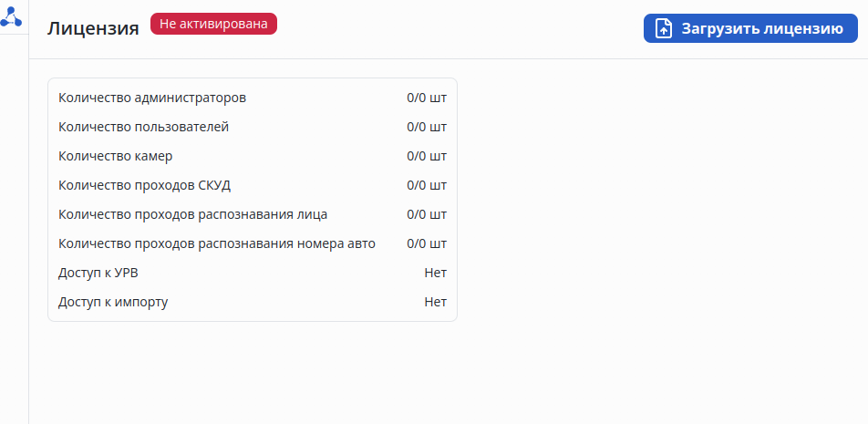This screenshot has height=424, width=868.
Task: Click the "Нет" value for УРВ access
Action: coord(435,273)
